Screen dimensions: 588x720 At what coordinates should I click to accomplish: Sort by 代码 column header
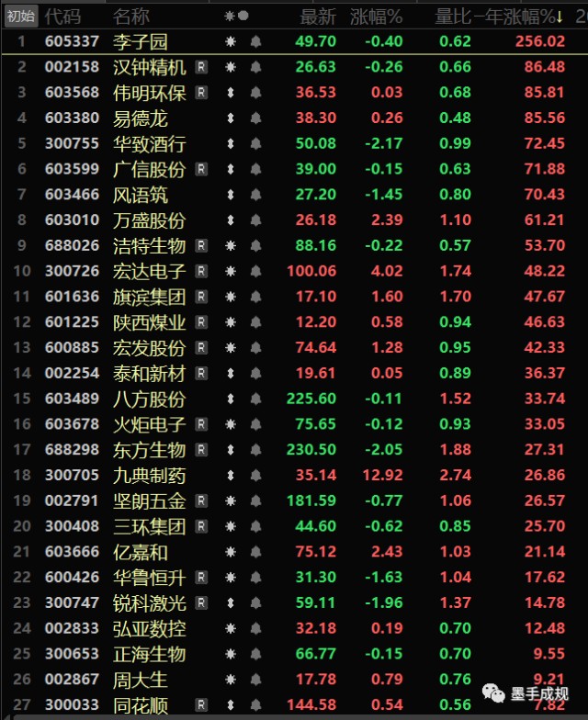[x=62, y=17]
